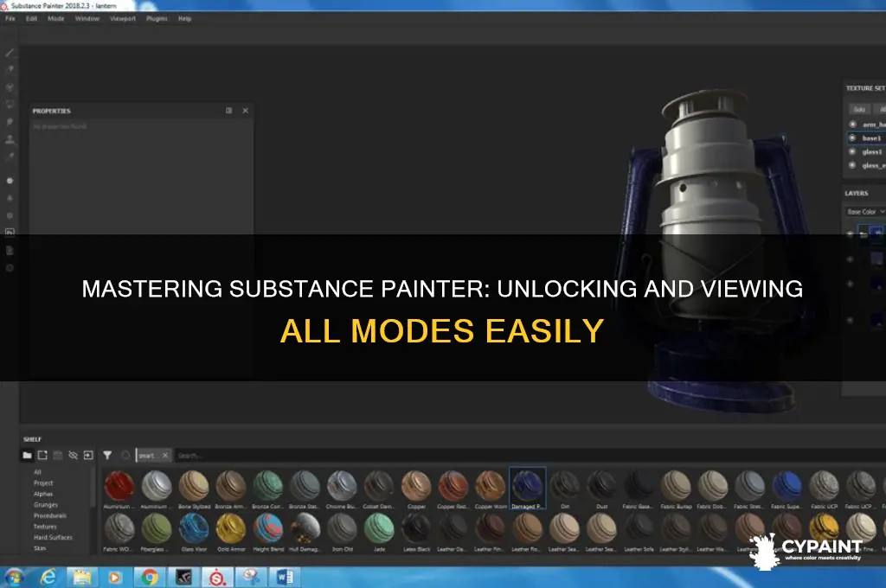886x588 pixels.
Task: Select the Fabric Burlap material
Action: pyautogui.click(x=676, y=489)
